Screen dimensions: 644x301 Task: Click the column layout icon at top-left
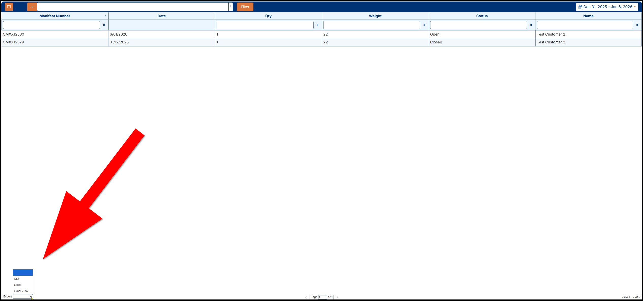[x=9, y=7]
